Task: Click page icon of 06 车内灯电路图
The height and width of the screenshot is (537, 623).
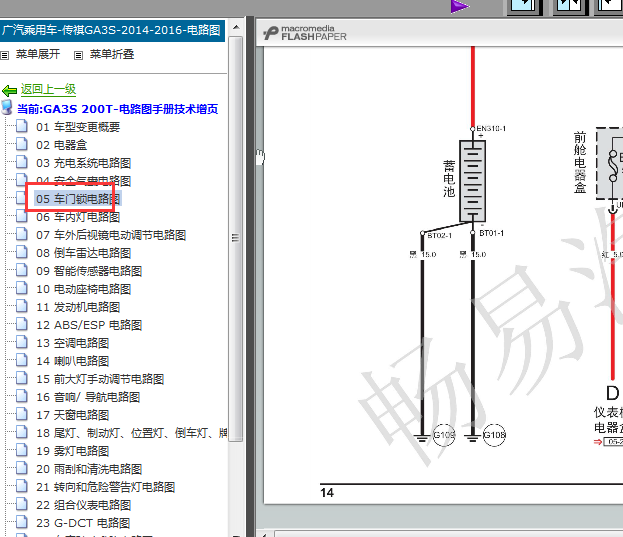Action: point(22,216)
